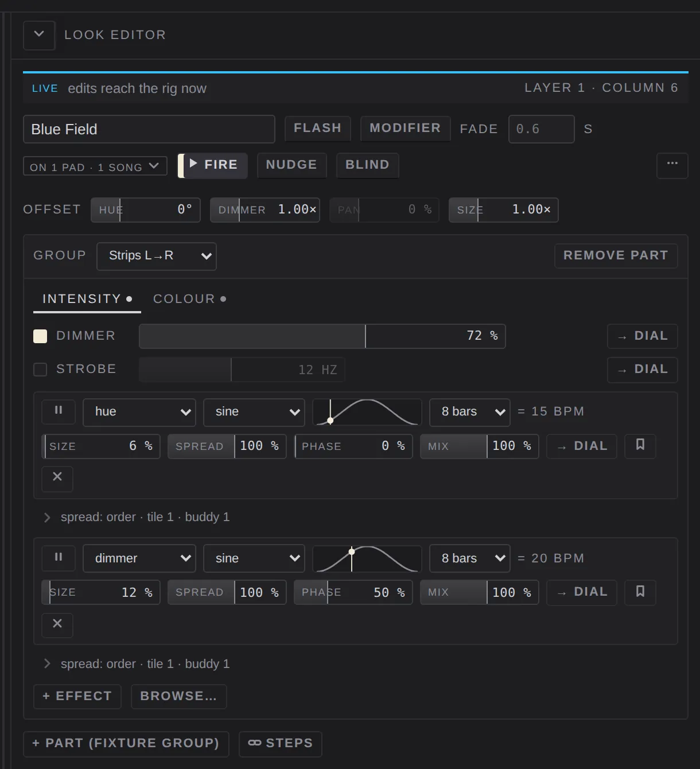Open the 8 bars dropdown for dimmer effect
The image size is (700, 769).
[470, 558]
